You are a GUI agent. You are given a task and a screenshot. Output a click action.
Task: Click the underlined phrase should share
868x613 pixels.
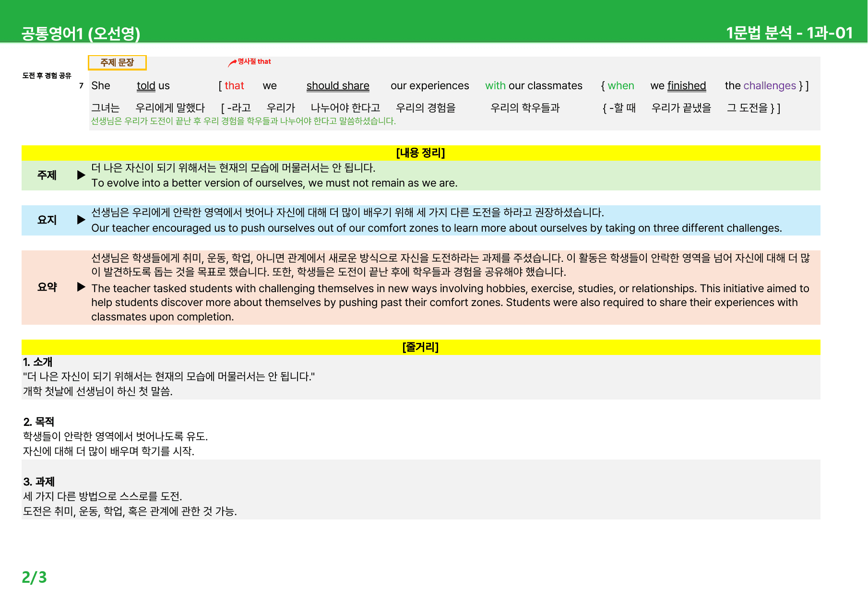point(338,86)
